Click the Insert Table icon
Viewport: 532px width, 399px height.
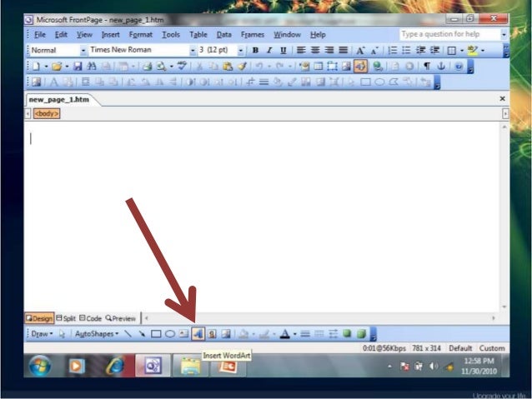tap(318, 66)
